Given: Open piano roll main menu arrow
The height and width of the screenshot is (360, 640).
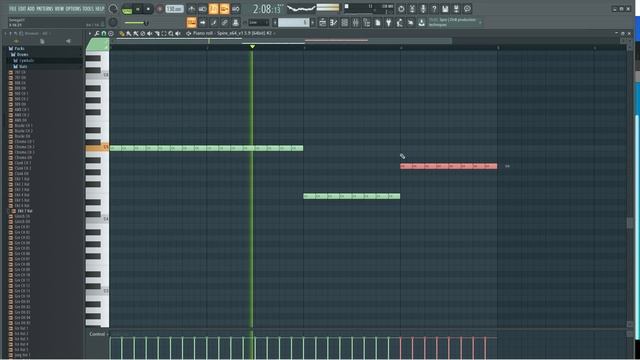Looking at the screenshot, I should [x=90, y=33].
